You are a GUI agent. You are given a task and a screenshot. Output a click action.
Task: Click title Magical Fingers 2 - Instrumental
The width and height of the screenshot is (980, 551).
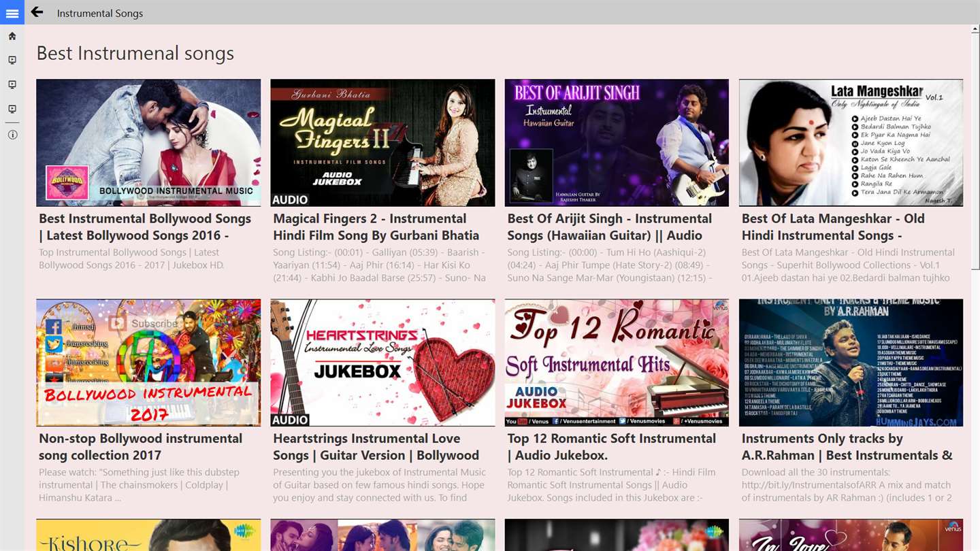(376, 227)
